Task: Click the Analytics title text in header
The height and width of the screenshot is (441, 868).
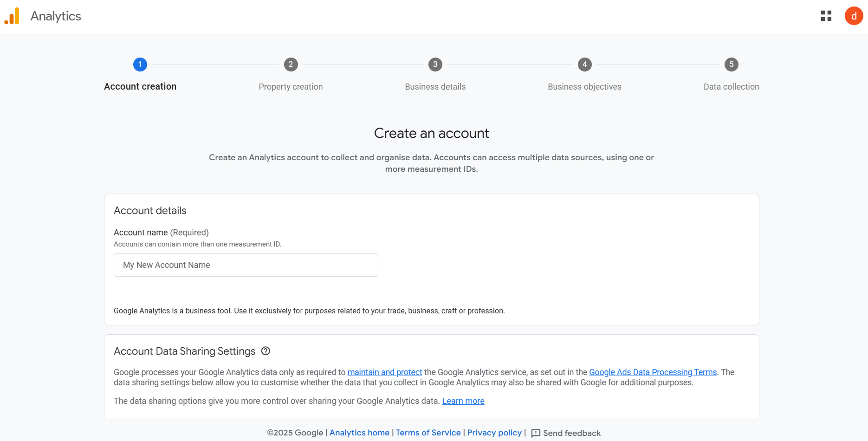Action: [x=56, y=16]
